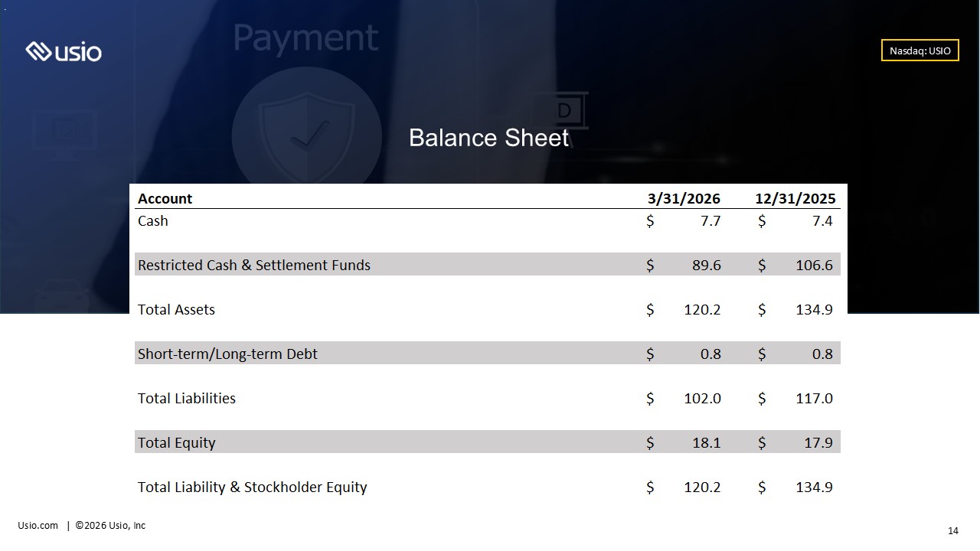Click the Usio logo
This screenshot has height=551, width=980.
[x=63, y=52]
